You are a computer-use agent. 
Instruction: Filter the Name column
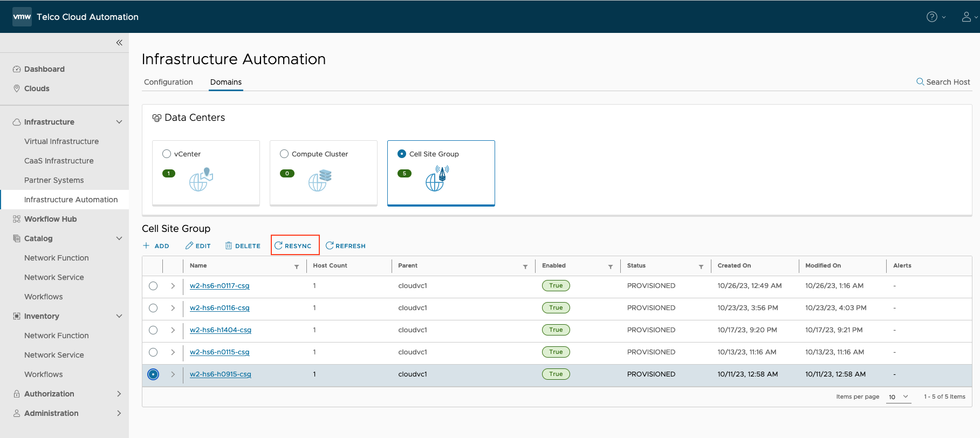coord(297,266)
